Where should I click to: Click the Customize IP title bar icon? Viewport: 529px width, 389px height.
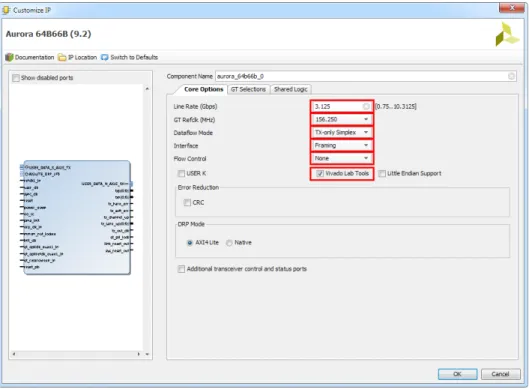click(6, 10)
